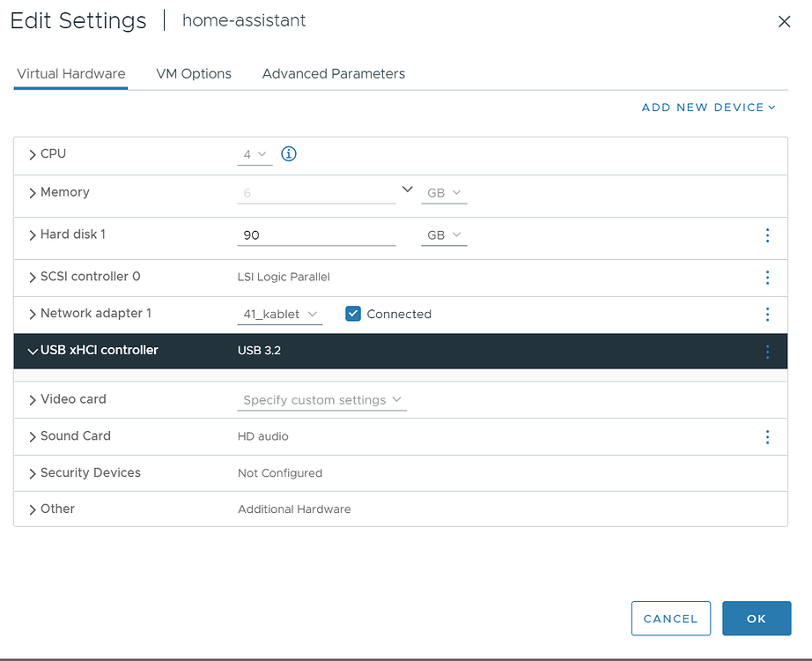Open the CPU info tooltip icon
Viewport: 812px width, 661px height.
(x=288, y=153)
